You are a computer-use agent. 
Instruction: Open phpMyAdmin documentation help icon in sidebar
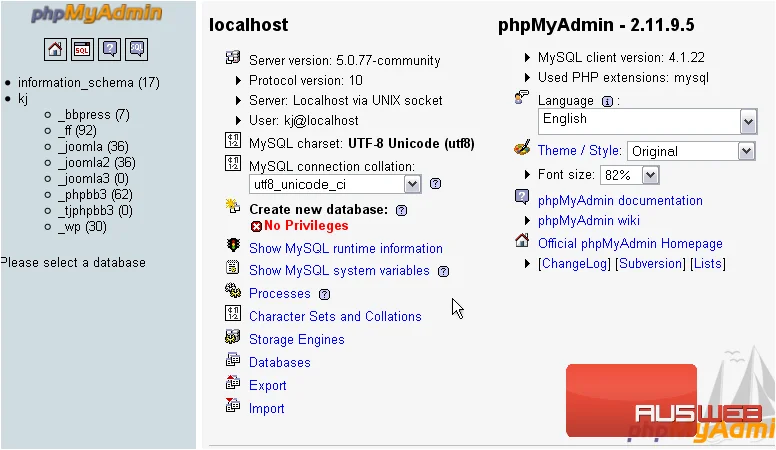[109, 49]
